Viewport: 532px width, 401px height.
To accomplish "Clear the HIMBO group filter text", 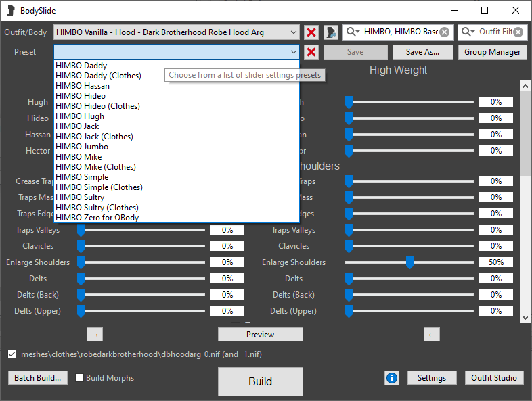I will coord(444,32).
